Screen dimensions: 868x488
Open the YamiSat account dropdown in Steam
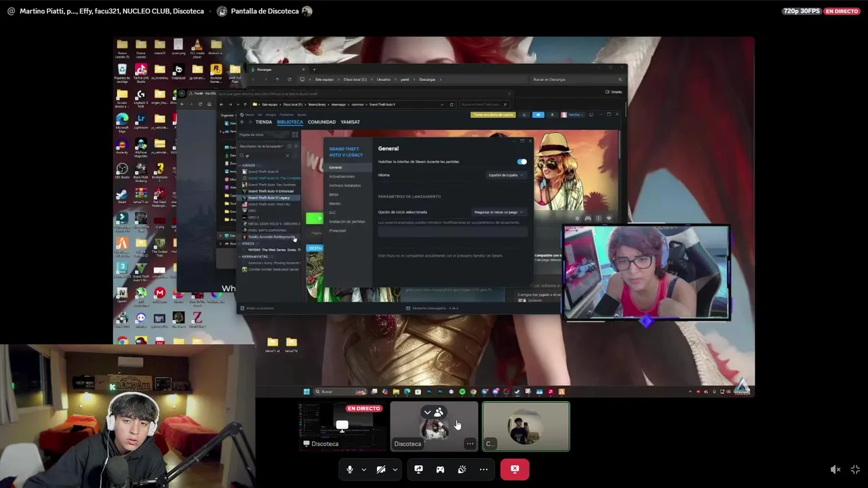click(x=572, y=115)
